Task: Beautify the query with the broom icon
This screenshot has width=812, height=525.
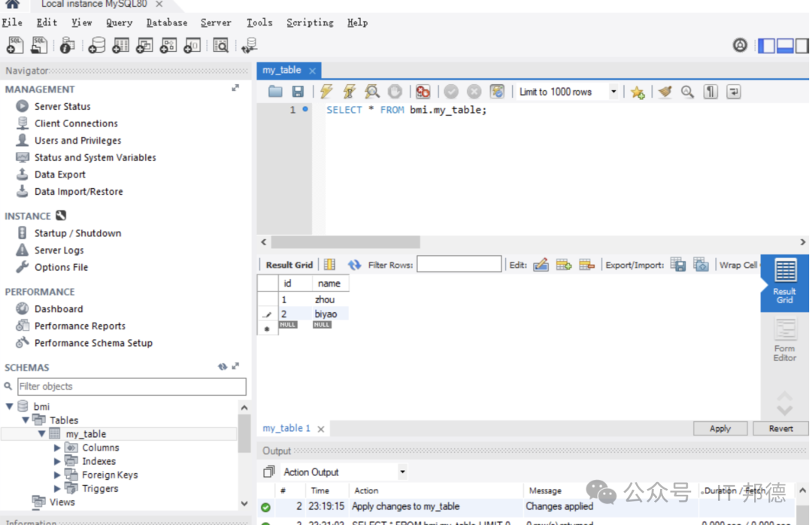Action: (x=665, y=92)
